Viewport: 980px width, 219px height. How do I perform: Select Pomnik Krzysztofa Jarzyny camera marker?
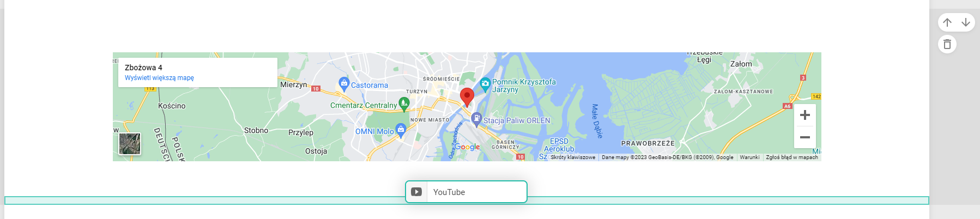(x=485, y=84)
